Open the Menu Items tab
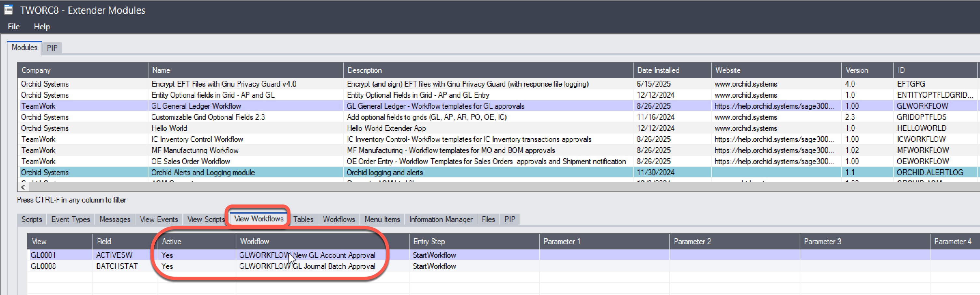980x295 pixels. (x=382, y=220)
